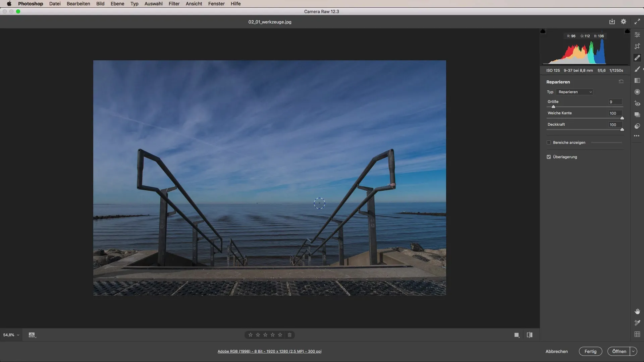
Task: Enable the Bereiche anzeigen checkbox
Action: [549, 142]
